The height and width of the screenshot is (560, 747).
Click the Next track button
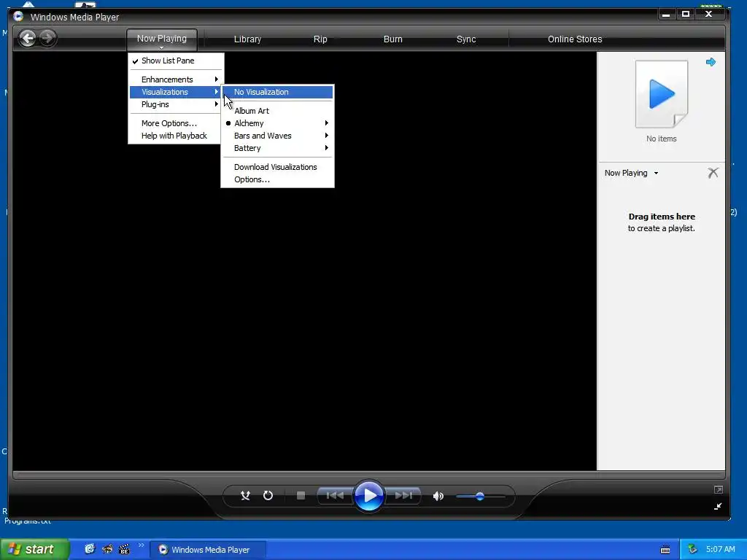403,496
